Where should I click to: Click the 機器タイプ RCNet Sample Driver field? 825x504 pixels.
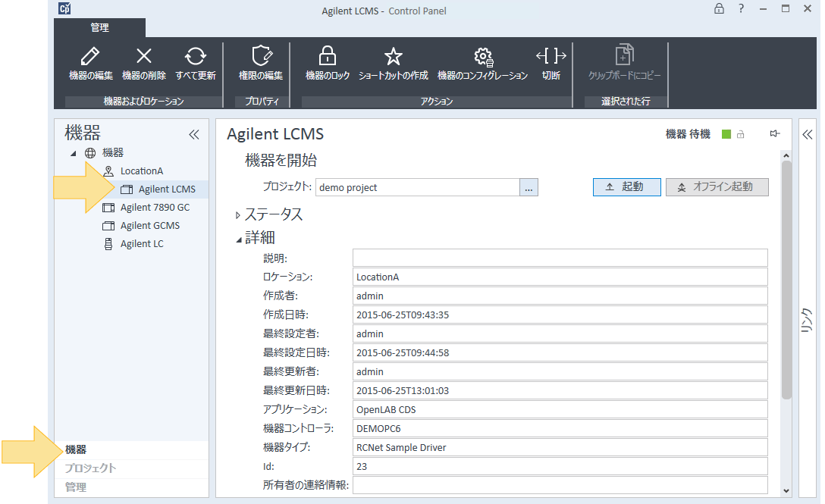coord(560,448)
